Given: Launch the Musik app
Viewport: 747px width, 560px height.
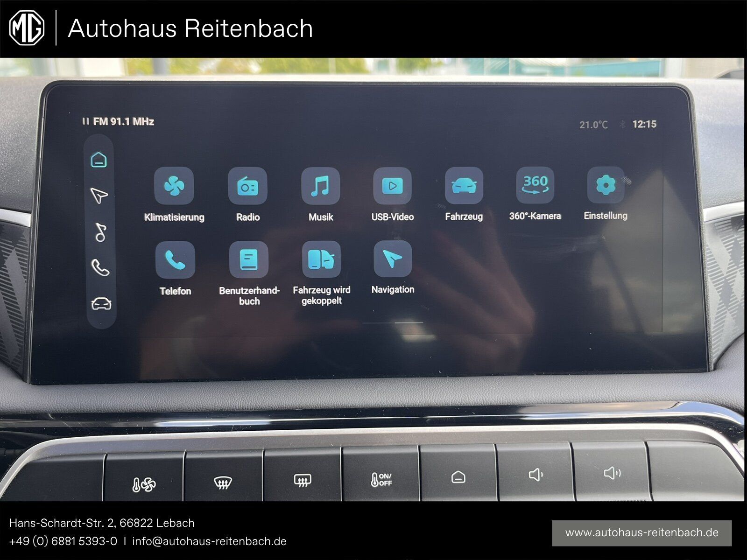Looking at the screenshot, I should coord(321,186).
